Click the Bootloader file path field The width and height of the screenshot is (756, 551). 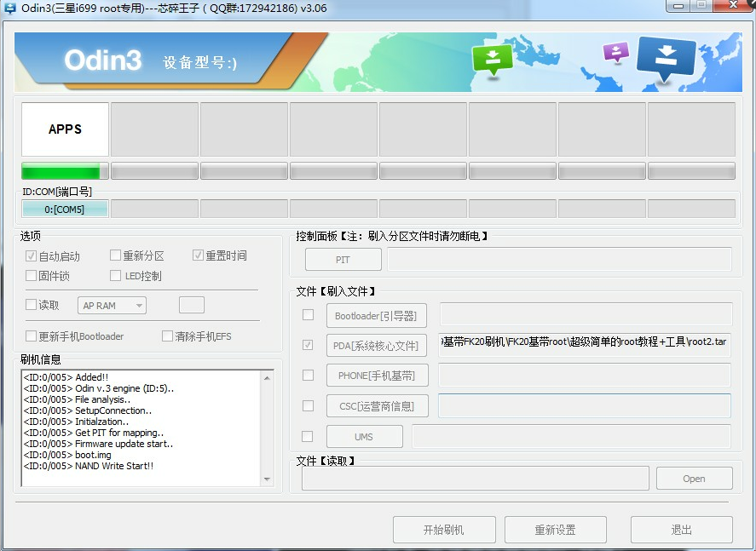pyautogui.click(x=586, y=314)
